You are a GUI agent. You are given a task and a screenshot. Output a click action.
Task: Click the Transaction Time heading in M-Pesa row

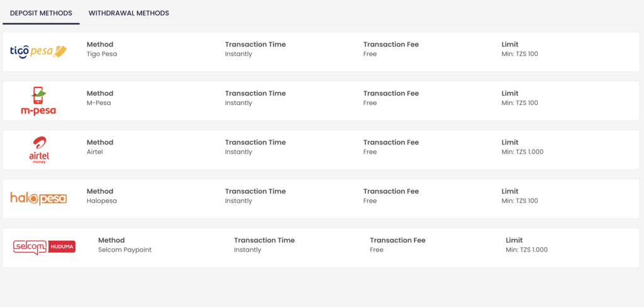255,93
